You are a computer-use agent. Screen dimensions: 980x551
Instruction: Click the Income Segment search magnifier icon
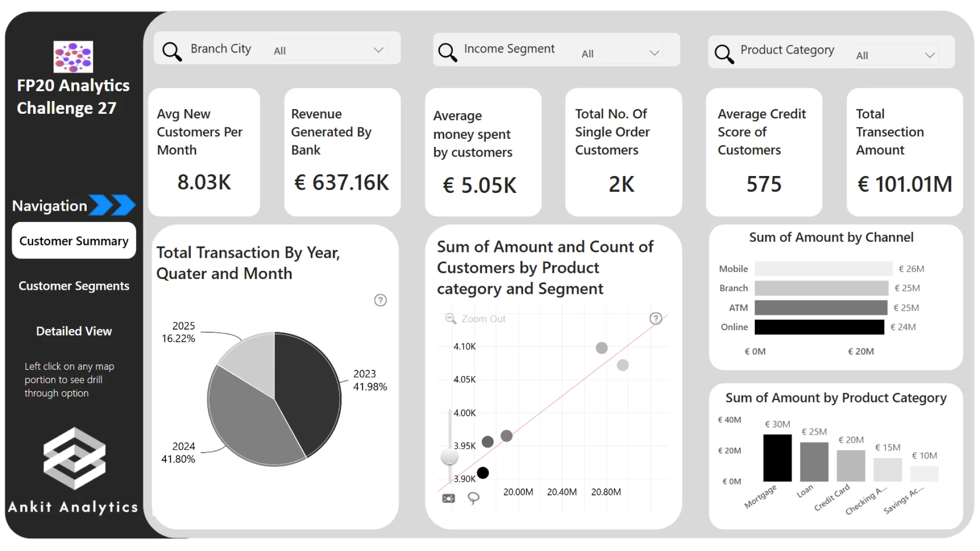447,52
